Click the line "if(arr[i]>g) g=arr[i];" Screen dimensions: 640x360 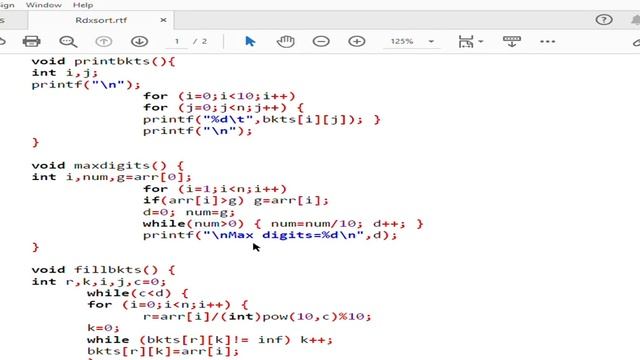[x=236, y=201]
